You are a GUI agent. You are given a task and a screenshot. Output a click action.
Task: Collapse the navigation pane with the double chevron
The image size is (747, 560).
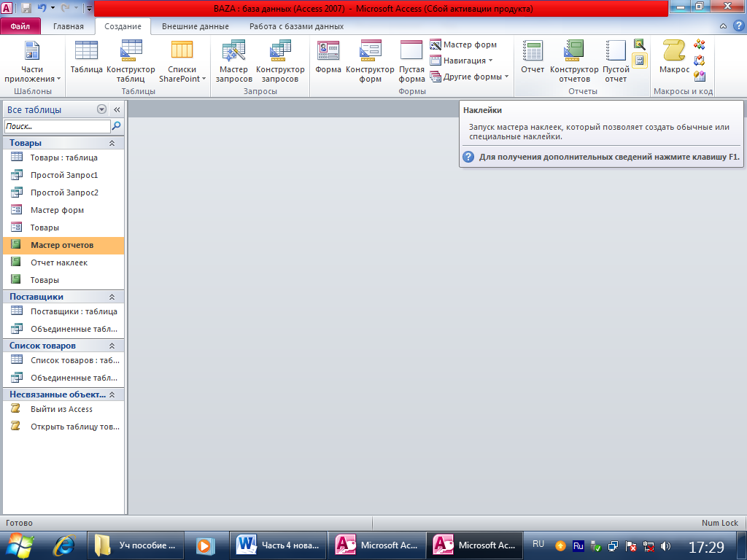pos(117,109)
